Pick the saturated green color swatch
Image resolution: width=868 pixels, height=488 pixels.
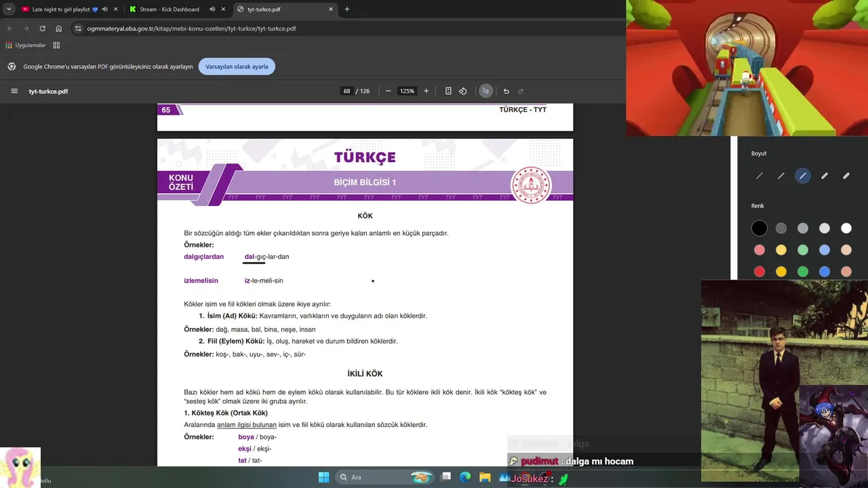803,272
